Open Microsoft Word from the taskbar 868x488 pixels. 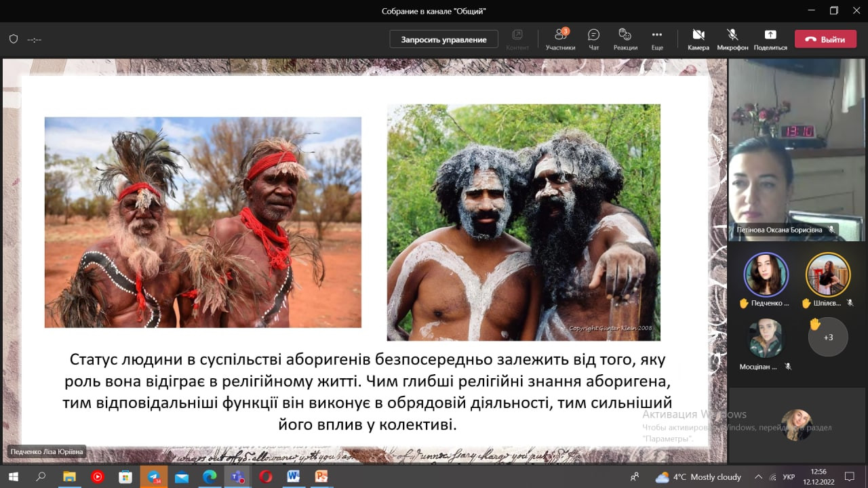click(x=293, y=476)
